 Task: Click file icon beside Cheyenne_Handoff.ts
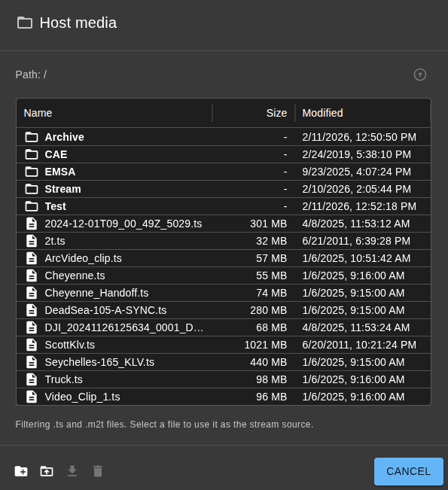point(32,293)
